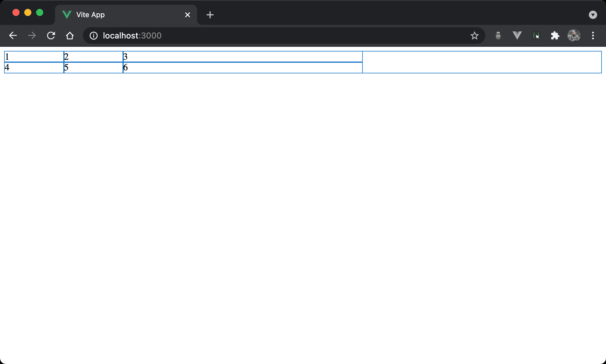Click the forward navigation arrow
The width and height of the screenshot is (606, 364).
[x=32, y=36]
